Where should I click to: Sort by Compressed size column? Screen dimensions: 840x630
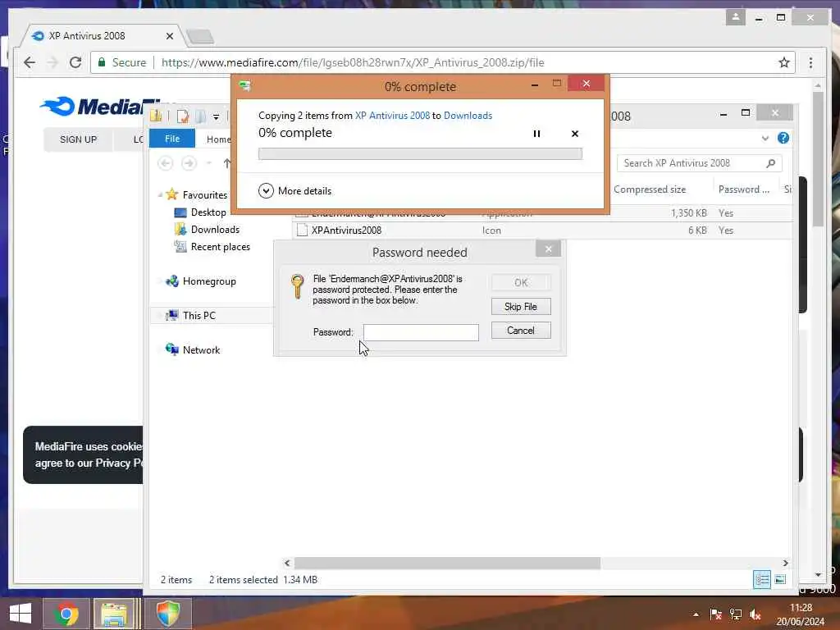tap(650, 189)
